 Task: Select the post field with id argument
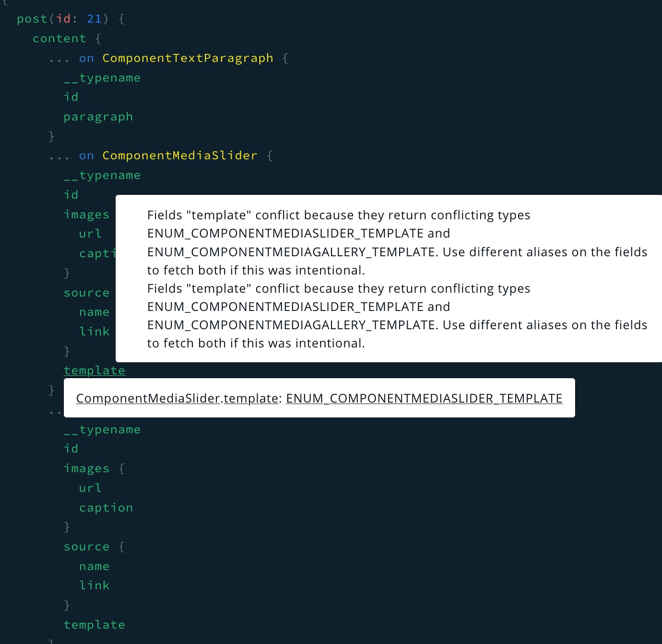32,19
